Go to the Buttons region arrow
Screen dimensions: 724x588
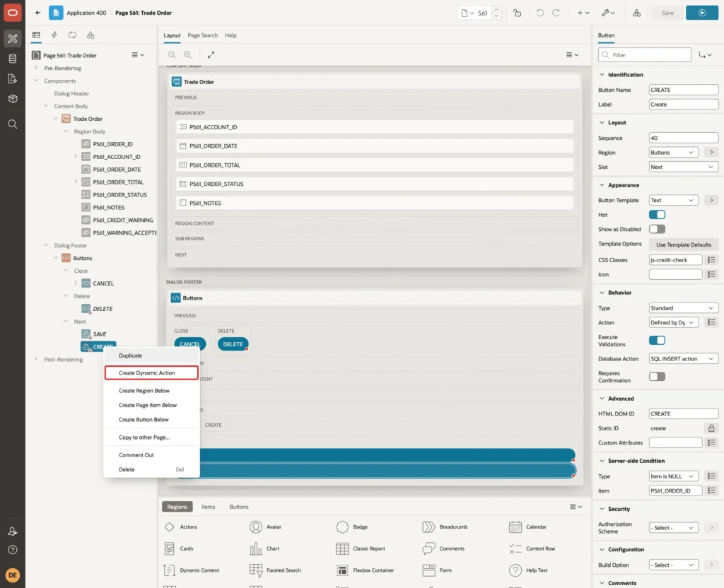[x=711, y=153]
